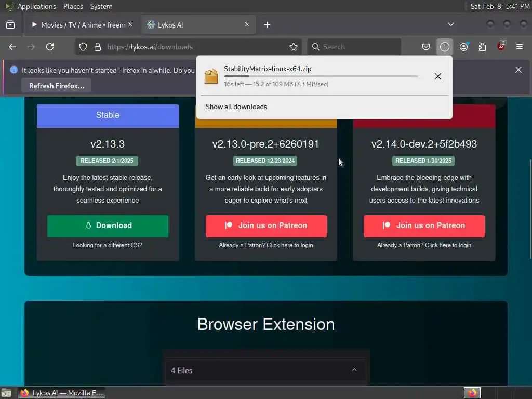Open the Applications menu
Screen dimensions: 532x399
pos(37,6)
